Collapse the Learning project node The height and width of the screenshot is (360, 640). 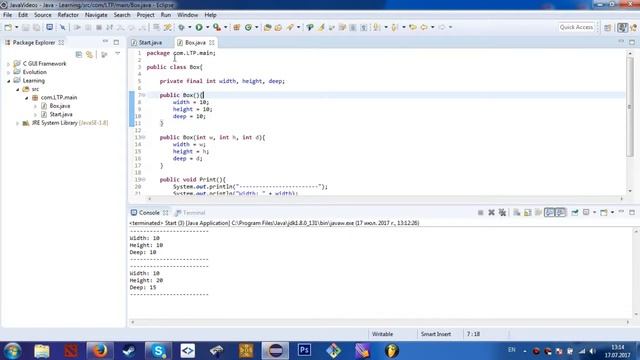[9, 81]
